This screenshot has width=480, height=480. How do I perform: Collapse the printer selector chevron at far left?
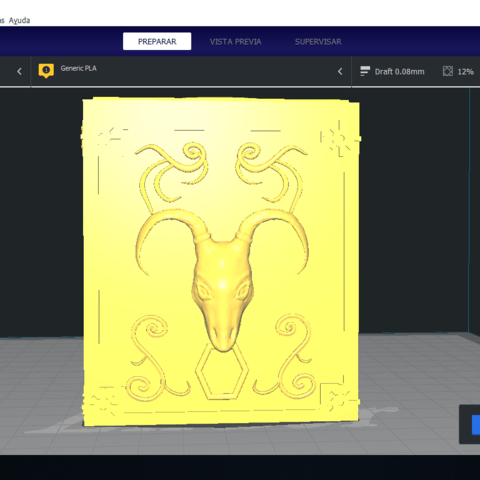pyautogui.click(x=19, y=71)
